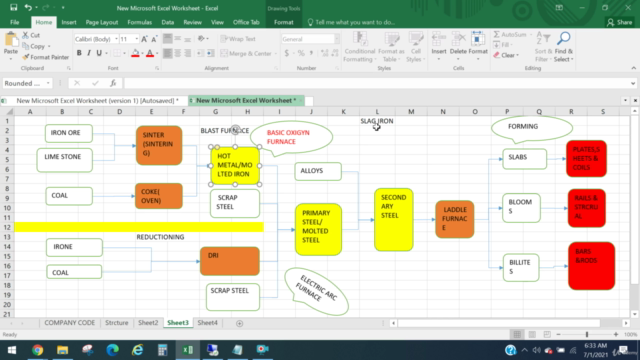
Task: Click the Delete cells icon
Action: [458, 39]
